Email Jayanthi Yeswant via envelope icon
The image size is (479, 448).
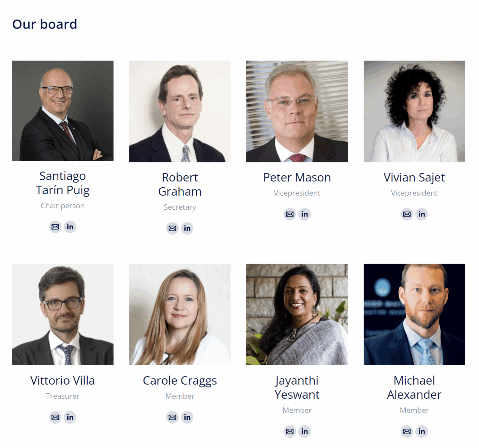click(290, 431)
